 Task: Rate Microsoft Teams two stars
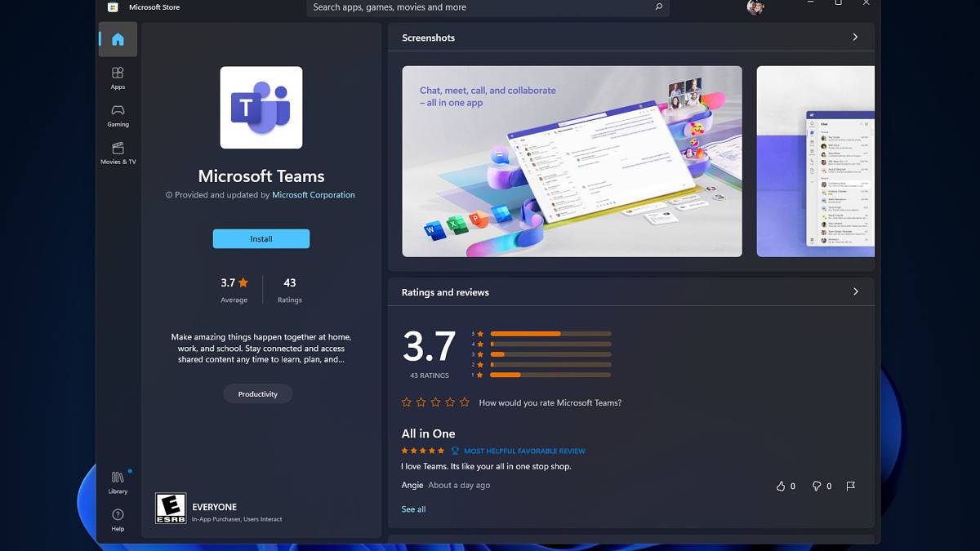421,402
